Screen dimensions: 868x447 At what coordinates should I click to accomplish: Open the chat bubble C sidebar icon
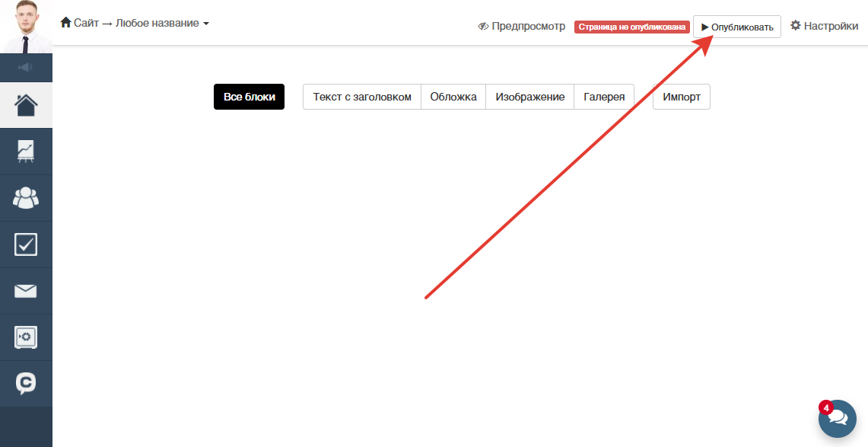[x=25, y=383]
